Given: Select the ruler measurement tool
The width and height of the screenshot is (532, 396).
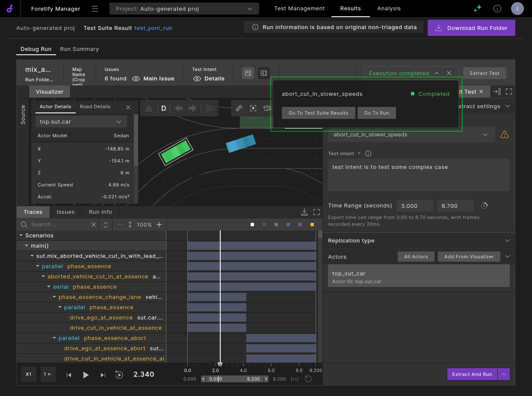Looking at the screenshot, I should (239, 108).
